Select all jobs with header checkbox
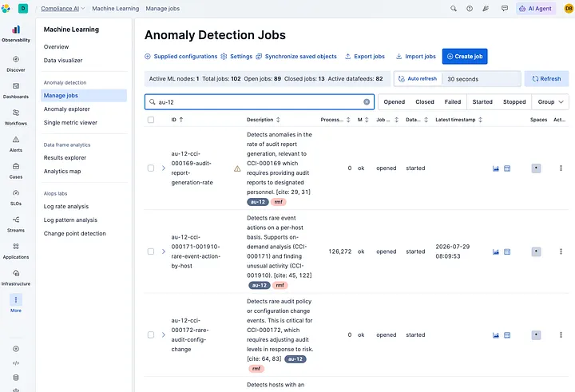Screen dimensions: 575x392 click(x=151, y=120)
